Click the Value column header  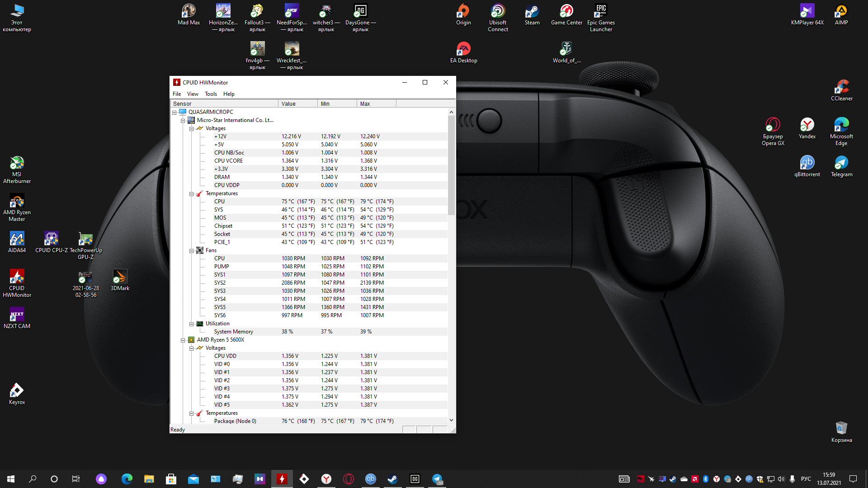click(297, 103)
